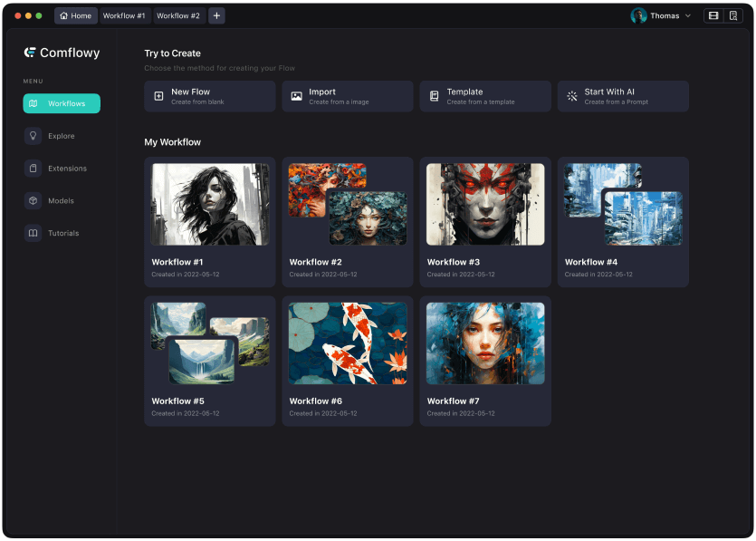Open the Tutorials book icon
The image size is (756, 541).
33,233
